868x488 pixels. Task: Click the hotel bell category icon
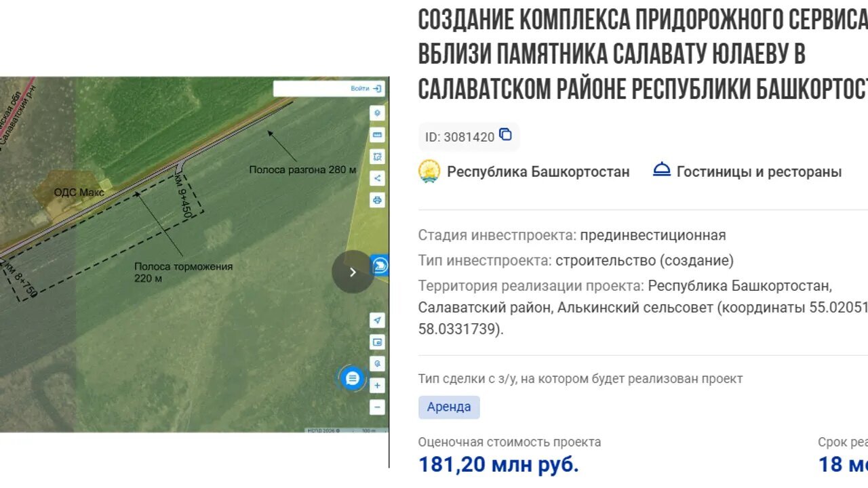[x=662, y=169]
